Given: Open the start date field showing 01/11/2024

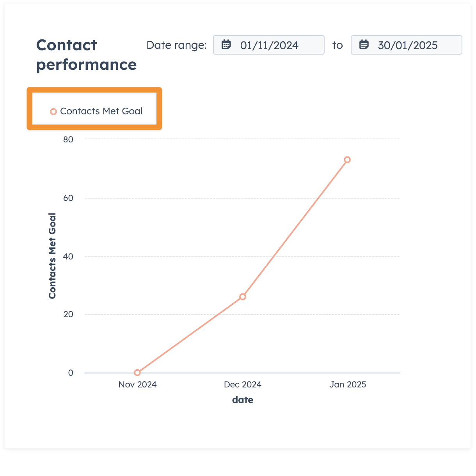Looking at the screenshot, I should point(269,45).
